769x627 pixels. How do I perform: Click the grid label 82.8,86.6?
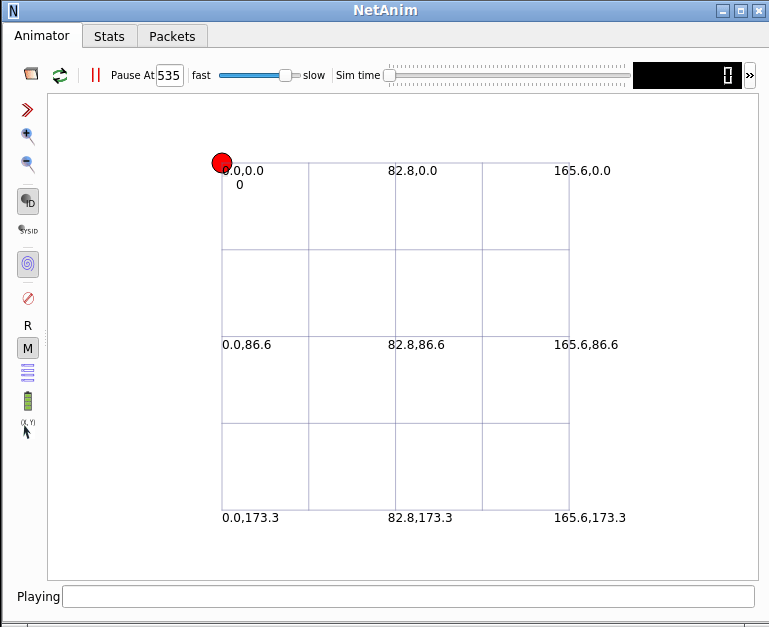(416, 345)
